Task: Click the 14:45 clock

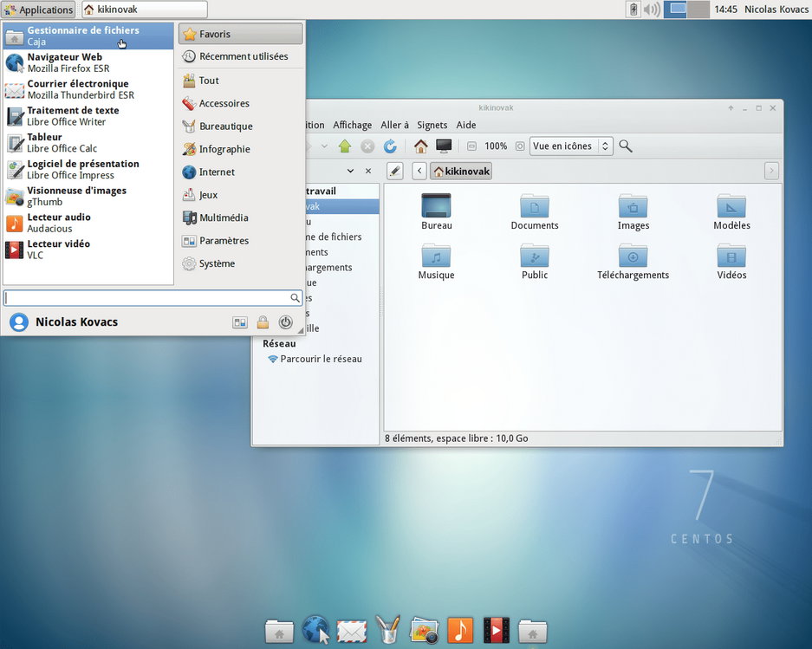Action: click(x=725, y=10)
